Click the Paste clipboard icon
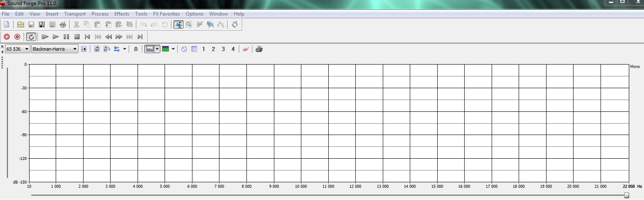The width and height of the screenshot is (644, 200). pyautogui.click(x=97, y=24)
